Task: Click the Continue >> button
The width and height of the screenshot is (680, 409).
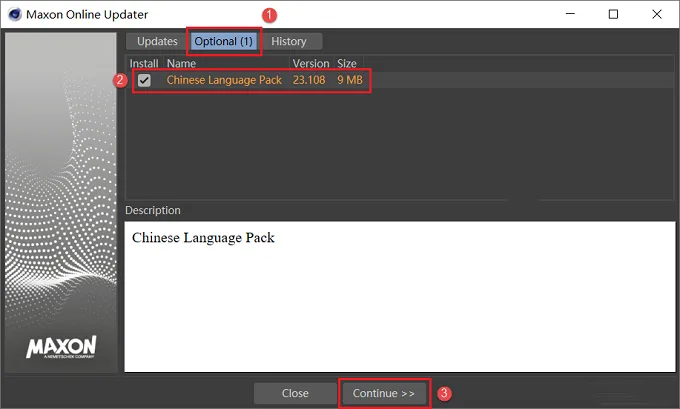Action: [x=384, y=393]
